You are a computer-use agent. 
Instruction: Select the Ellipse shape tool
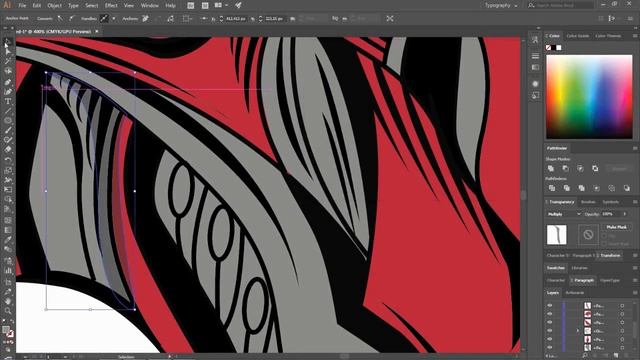pyautogui.click(x=8, y=121)
